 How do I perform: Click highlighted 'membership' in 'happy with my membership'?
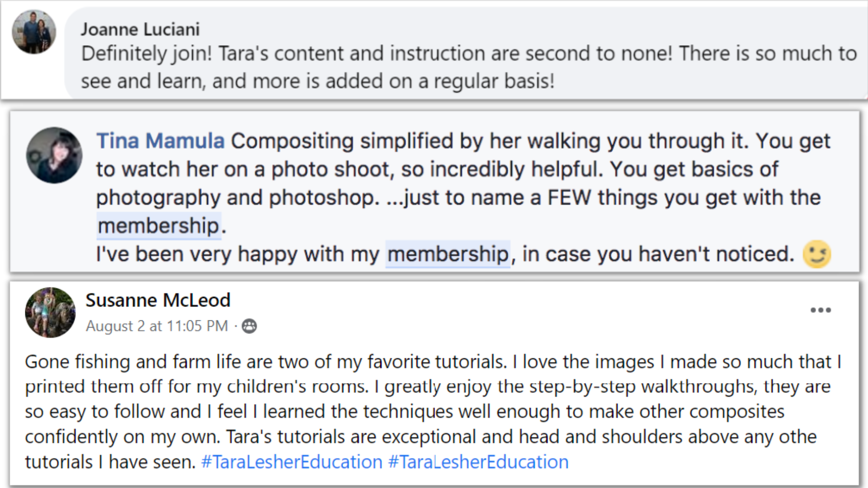(448, 254)
